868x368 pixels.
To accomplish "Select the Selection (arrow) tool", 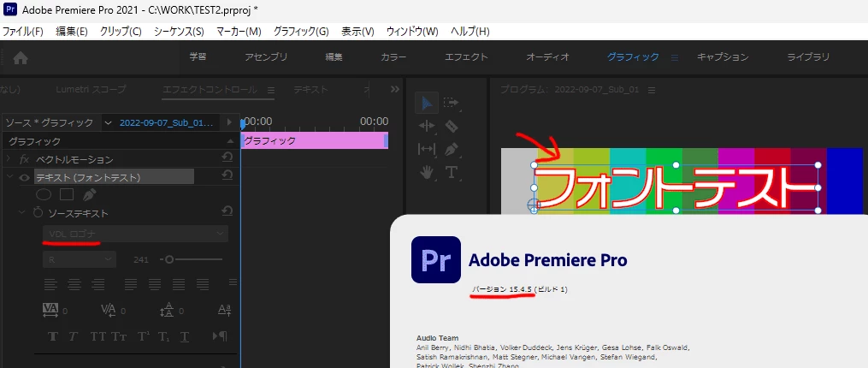I will coord(427,103).
